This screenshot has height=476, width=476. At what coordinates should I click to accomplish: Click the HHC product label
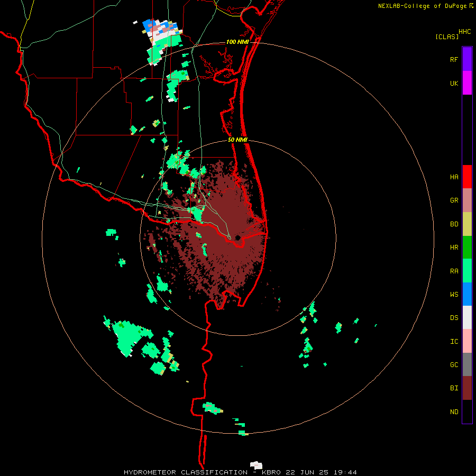click(x=465, y=32)
